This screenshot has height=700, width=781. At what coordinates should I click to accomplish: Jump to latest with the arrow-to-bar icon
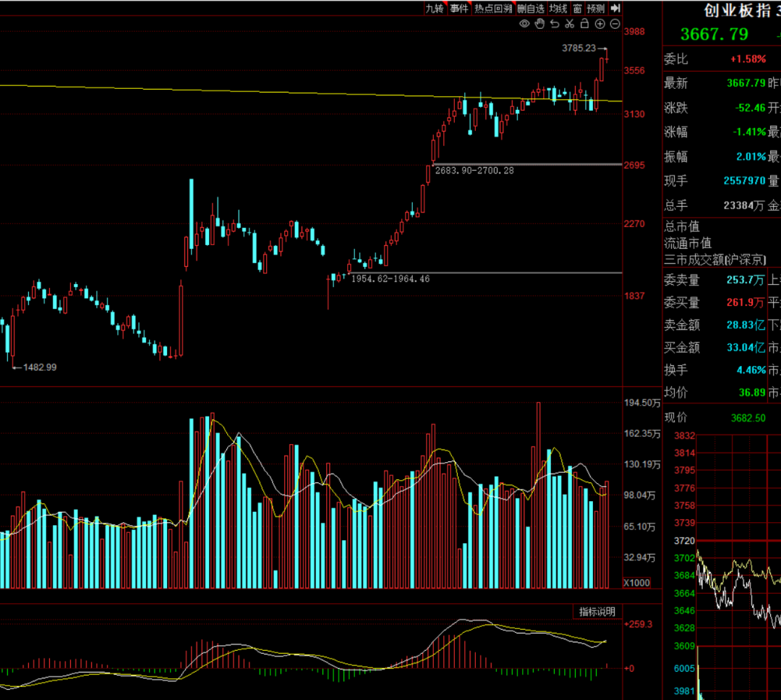click(615, 8)
